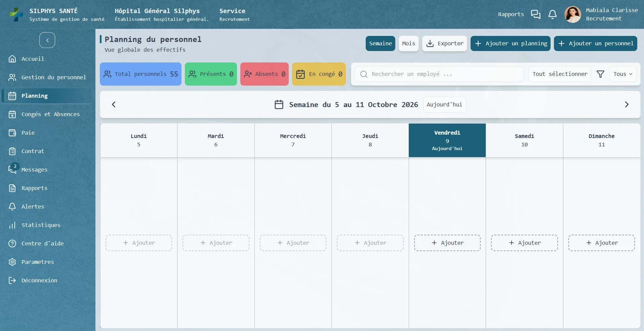Viewport: 644px width, 331px height.
Task: Open Accueil in the sidebar
Action: 47,59
